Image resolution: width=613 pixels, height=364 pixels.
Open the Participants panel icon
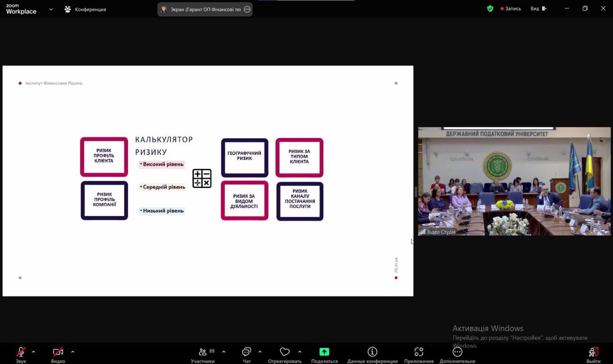[x=203, y=353]
